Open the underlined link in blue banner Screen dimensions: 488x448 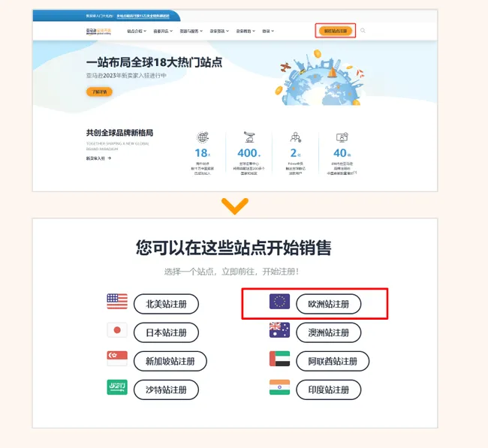click(143, 16)
